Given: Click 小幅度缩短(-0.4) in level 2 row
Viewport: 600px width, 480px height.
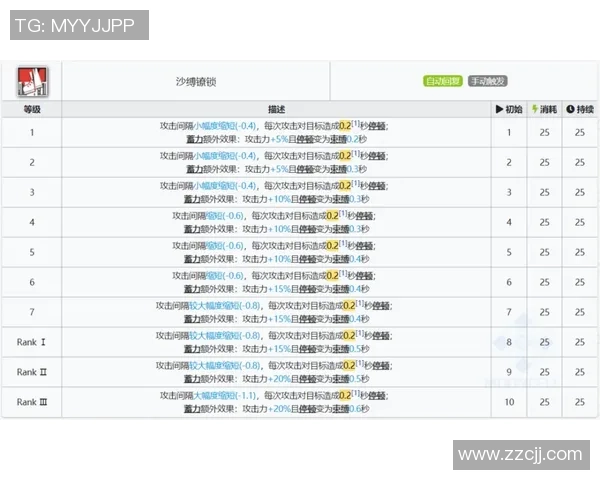Looking at the screenshot, I should pyautogui.click(x=225, y=156).
